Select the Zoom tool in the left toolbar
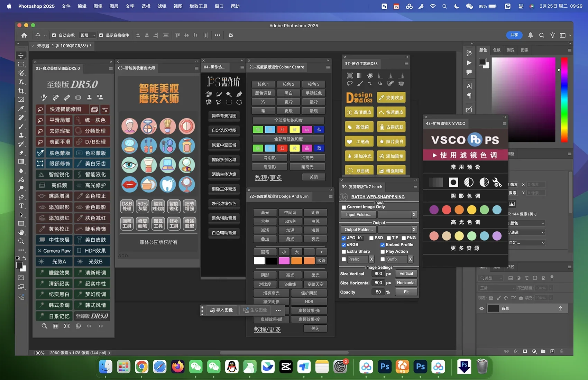This screenshot has width=588, height=380. click(x=21, y=241)
